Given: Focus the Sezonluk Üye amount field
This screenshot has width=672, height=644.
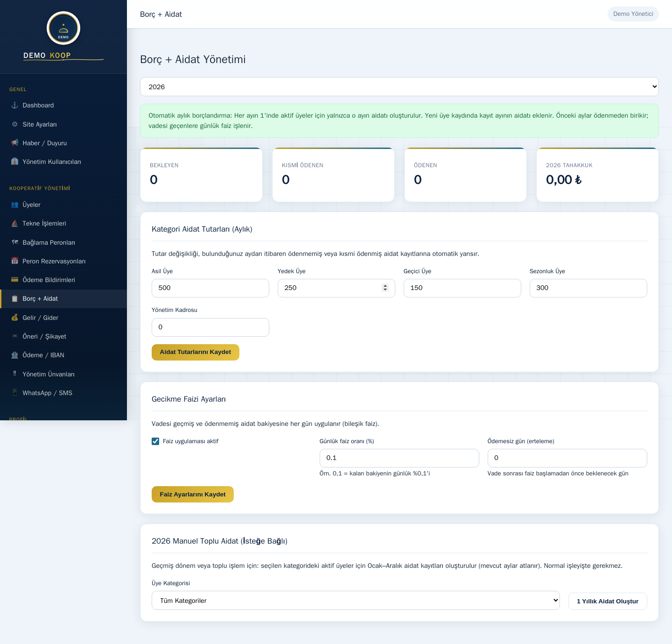Looking at the screenshot, I should [588, 288].
